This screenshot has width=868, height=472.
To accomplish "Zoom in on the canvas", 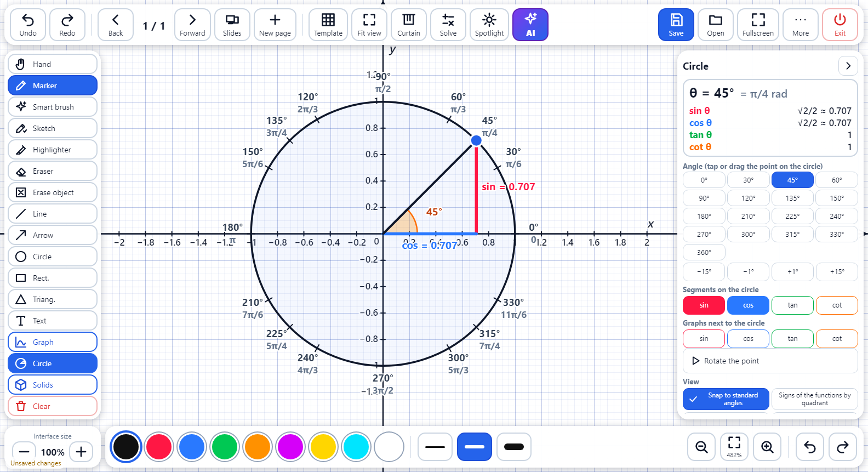I will [x=767, y=447].
